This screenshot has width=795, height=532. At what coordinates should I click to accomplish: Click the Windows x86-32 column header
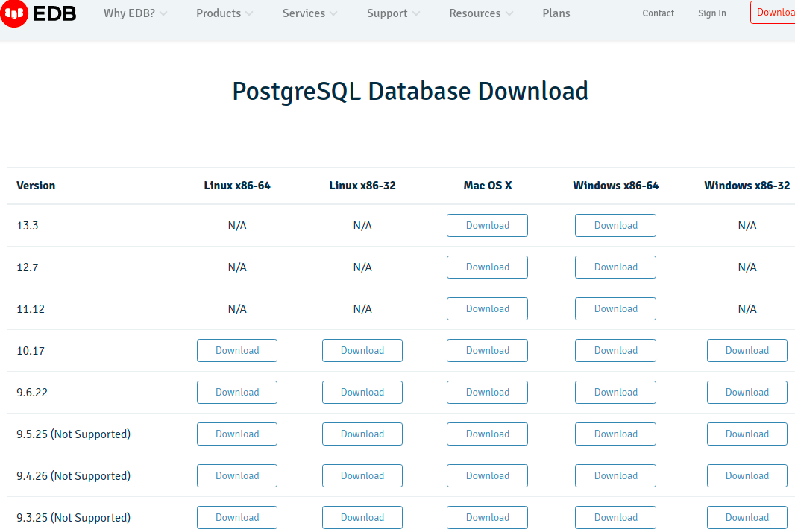click(x=747, y=186)
